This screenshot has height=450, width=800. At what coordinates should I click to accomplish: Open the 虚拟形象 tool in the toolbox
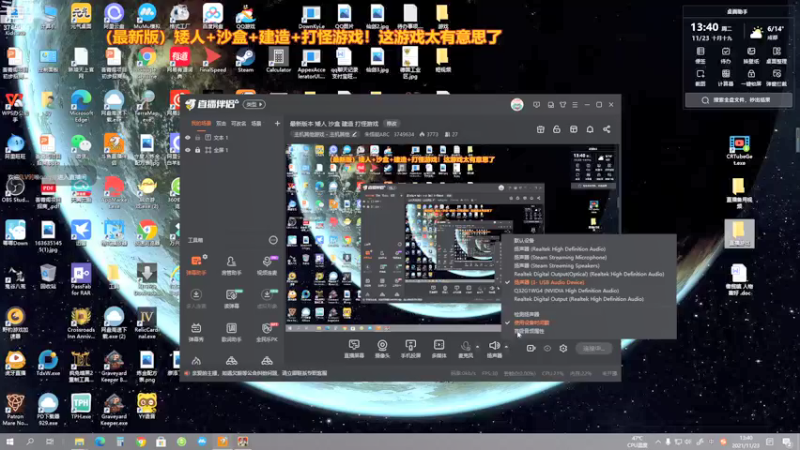(267, 298)
